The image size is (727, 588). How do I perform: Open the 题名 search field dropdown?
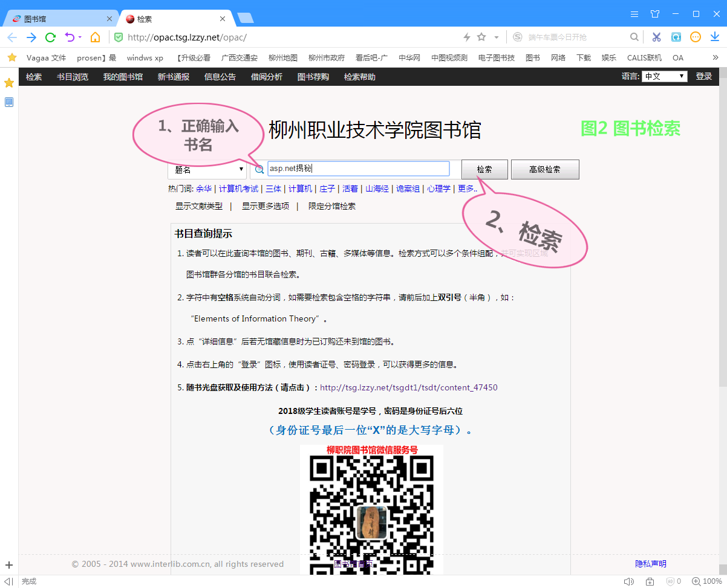[207, 168]
